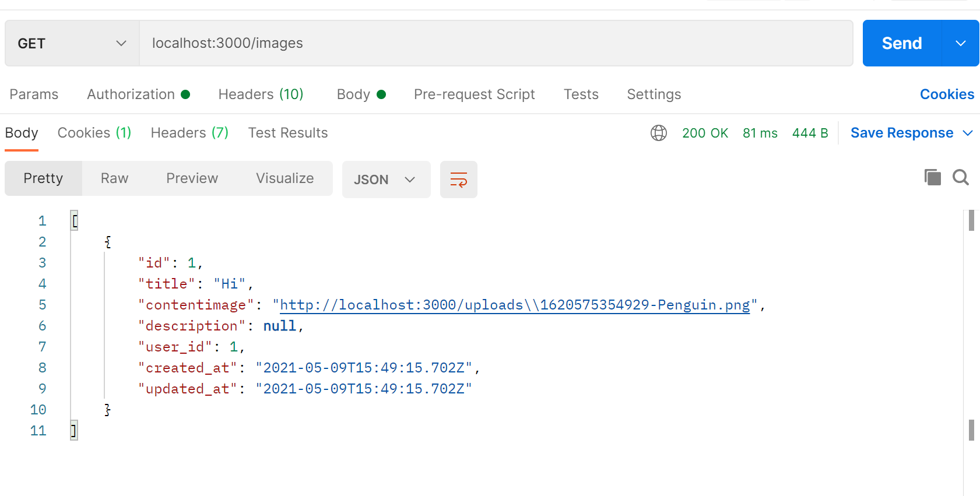Viewport: 980px width, 496px height.
Task: Click the 444 B response size
Action: coord(810,133)
